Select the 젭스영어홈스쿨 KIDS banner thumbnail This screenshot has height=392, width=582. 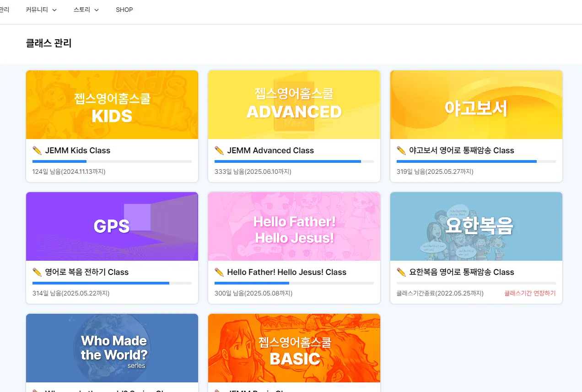pos(112,105)
